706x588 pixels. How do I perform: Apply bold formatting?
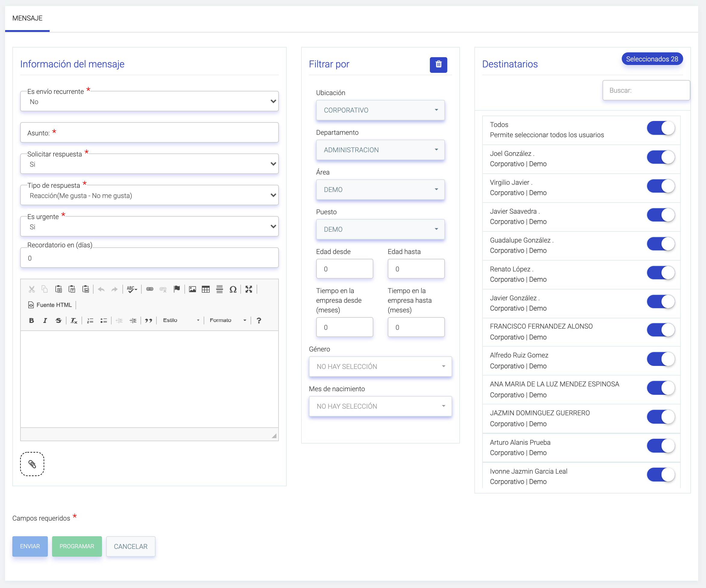(32, 320)
